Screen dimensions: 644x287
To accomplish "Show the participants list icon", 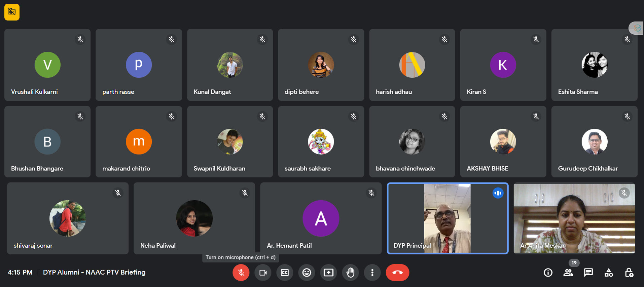I will 568,273.
